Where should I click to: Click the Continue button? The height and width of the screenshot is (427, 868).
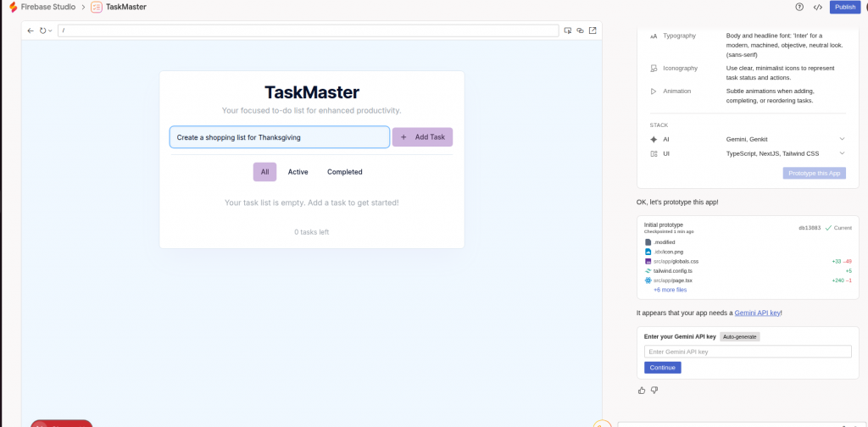click(x=663, y=368)
